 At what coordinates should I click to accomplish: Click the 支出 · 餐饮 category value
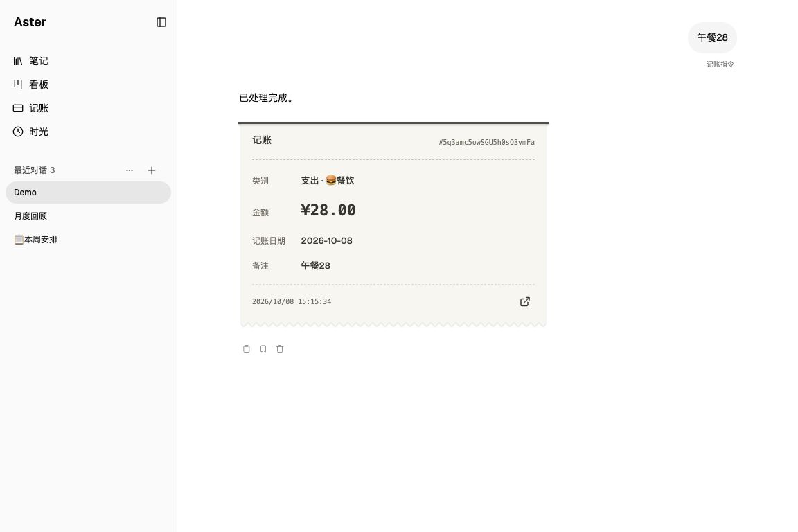[327, 180]
